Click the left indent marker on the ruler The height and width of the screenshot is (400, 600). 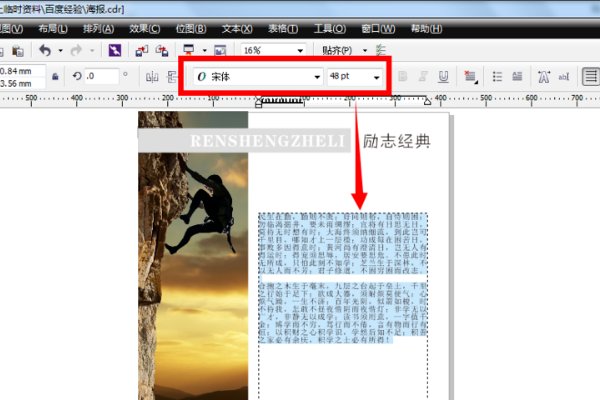pyautogui.click(x=259, y=102)
